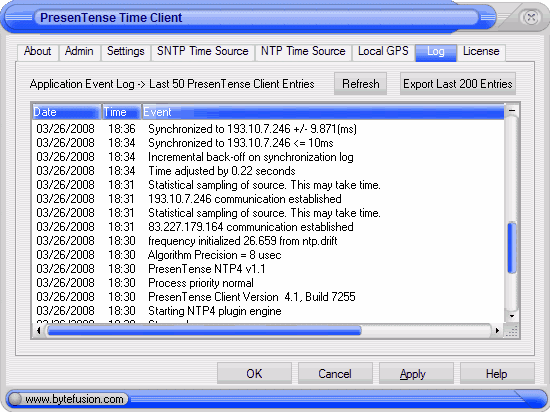Select '193.10.7.246 communication established' row

(x=268, y=199)
